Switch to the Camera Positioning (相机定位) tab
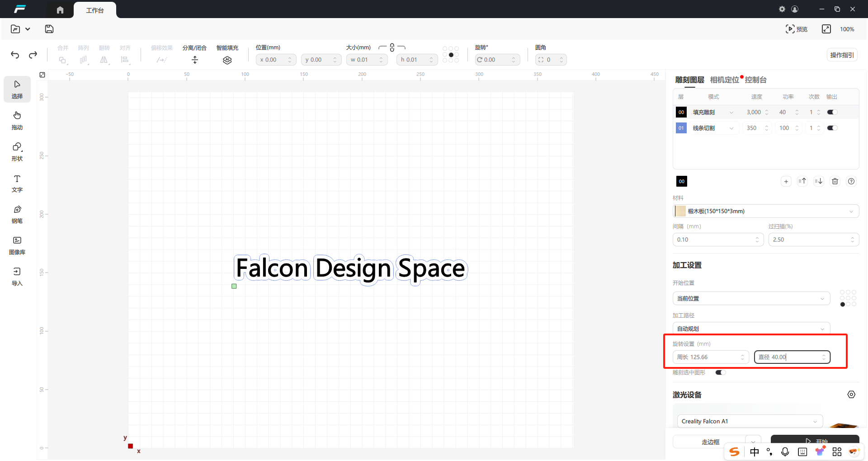 click(724, 80)
